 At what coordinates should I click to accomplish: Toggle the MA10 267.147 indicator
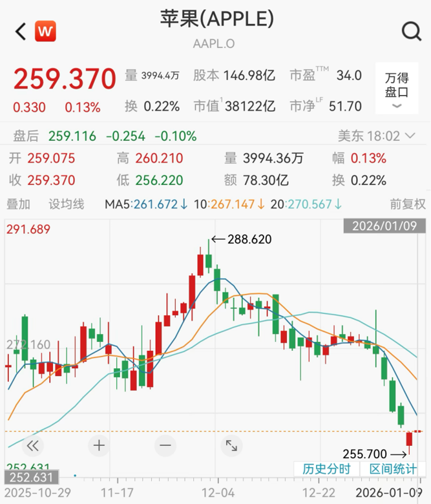tap(229, 204)
